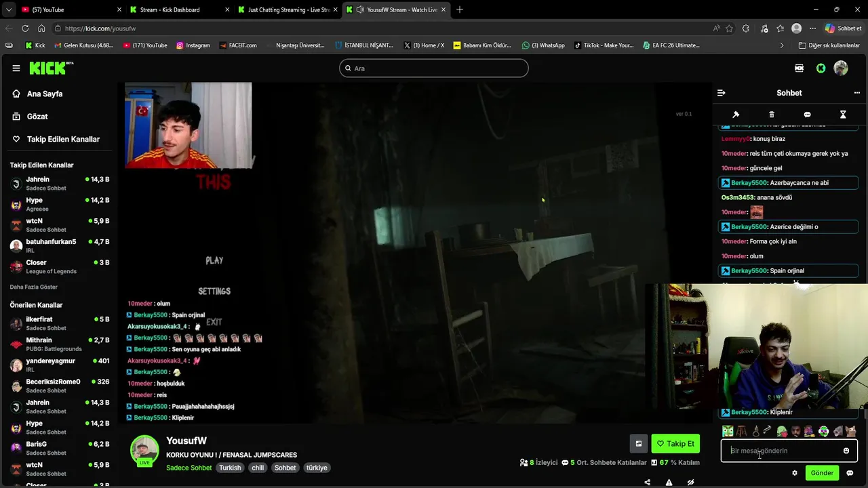Open browser extensions puzzle icon

746,28
